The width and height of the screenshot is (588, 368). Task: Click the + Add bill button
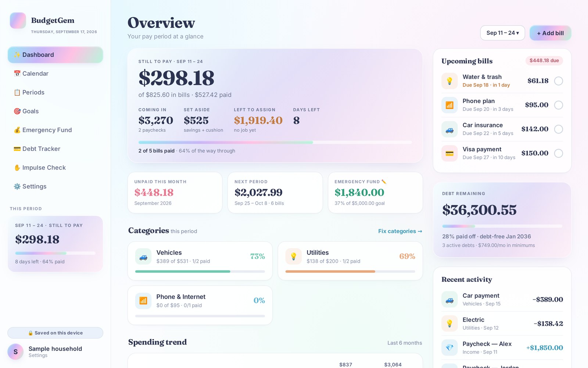coord(550,33)
